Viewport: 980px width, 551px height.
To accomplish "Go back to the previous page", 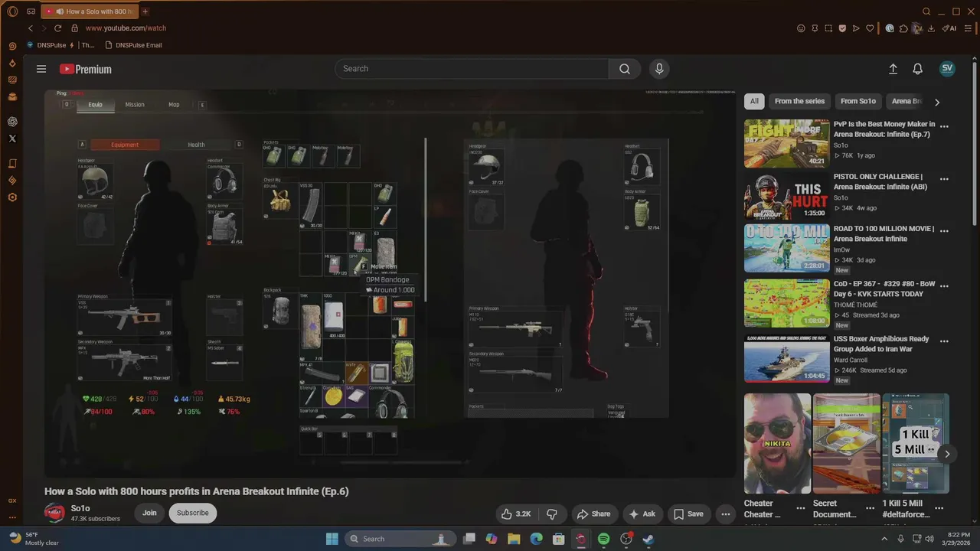I will (31, 28).
